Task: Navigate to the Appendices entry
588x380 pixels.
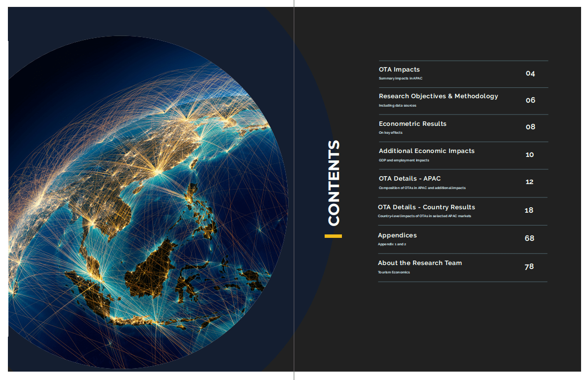Action: (x=397, y=235)
